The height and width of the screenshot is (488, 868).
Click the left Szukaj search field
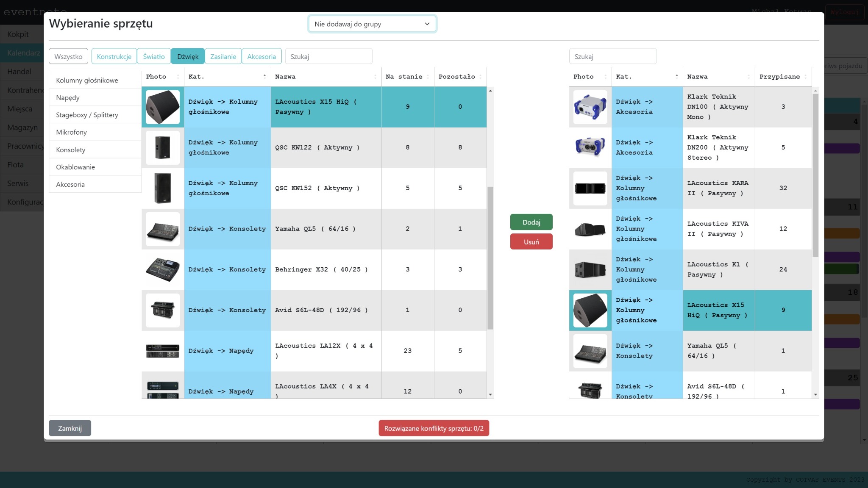[x=328, y=56]
